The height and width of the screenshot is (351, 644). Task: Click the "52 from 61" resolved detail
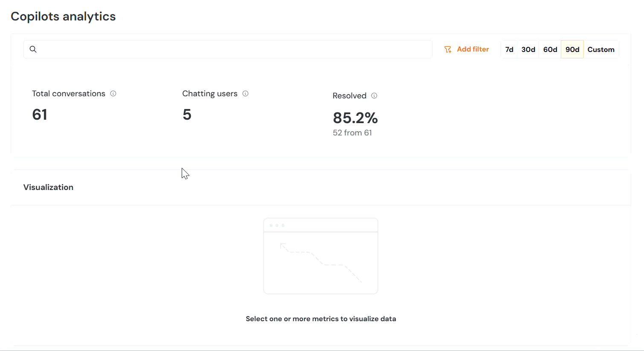point(352,133)
